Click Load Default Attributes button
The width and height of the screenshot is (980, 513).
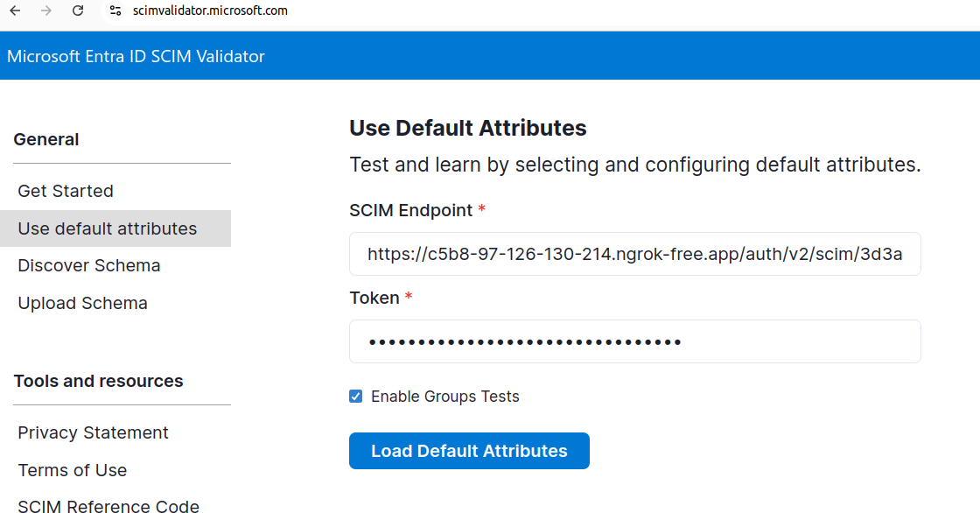pos(469,451)
